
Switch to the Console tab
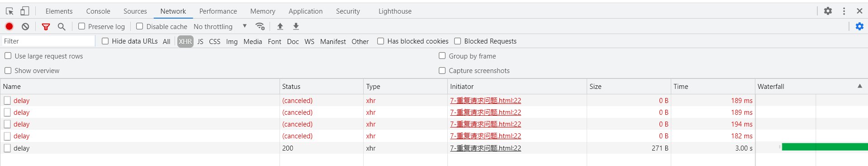(98, 11)
